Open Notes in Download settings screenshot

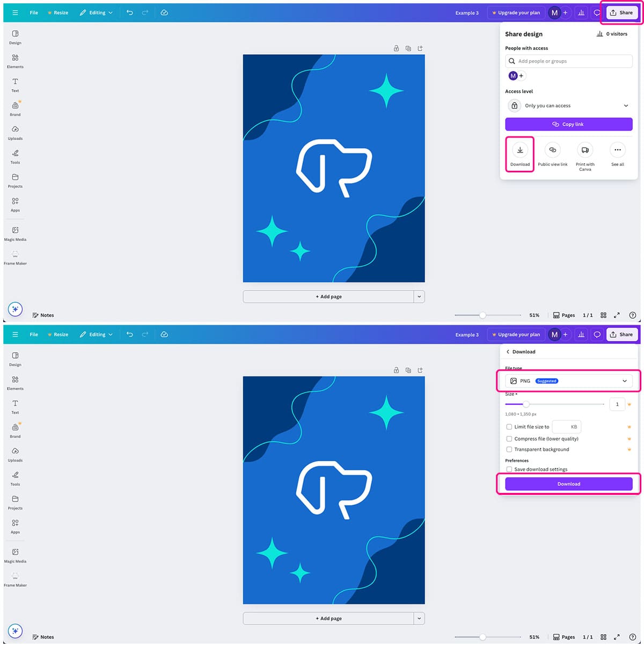(43, 637)
